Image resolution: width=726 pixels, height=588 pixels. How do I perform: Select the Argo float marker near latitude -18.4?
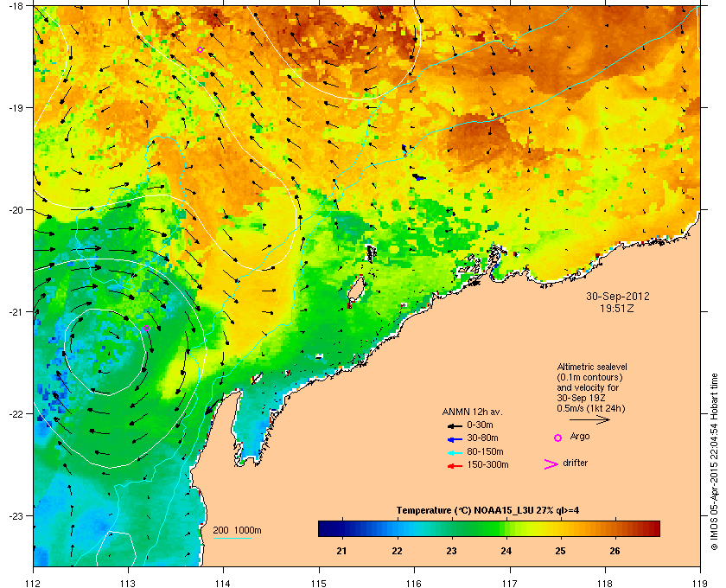pyautogui.click(x=200, y=49)
